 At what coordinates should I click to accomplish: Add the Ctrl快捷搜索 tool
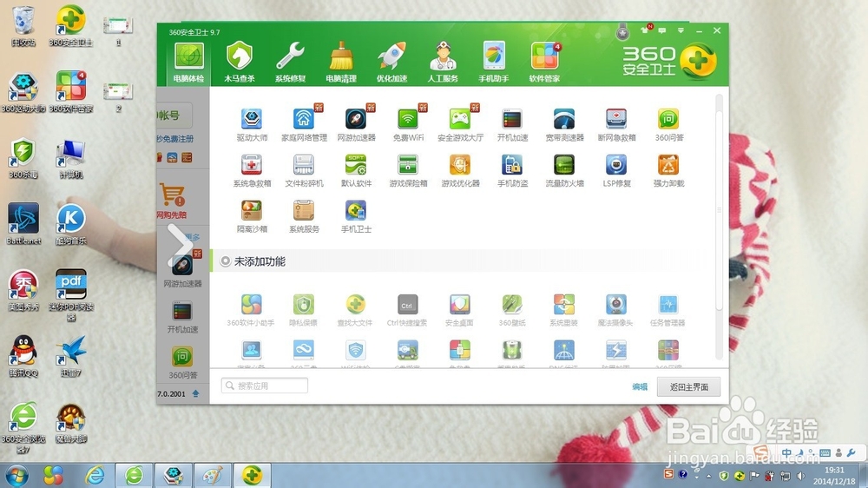pyautogui.click(x=407, y=311)
